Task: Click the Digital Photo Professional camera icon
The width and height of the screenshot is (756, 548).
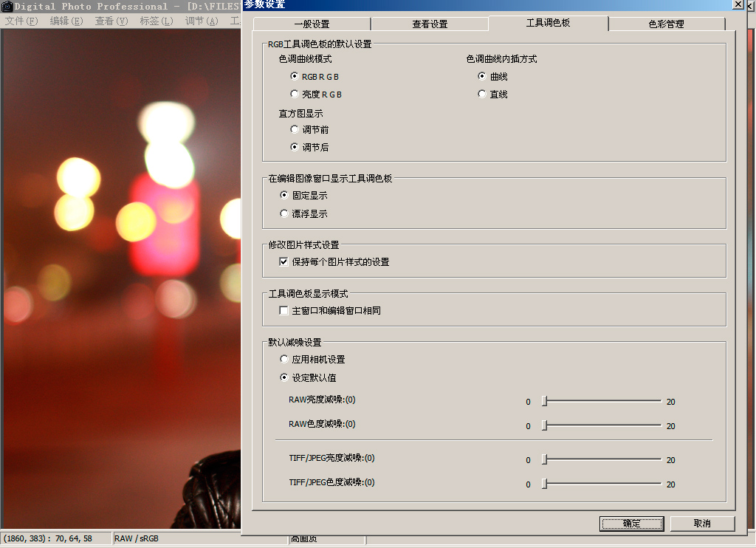Action: (7, 6)
